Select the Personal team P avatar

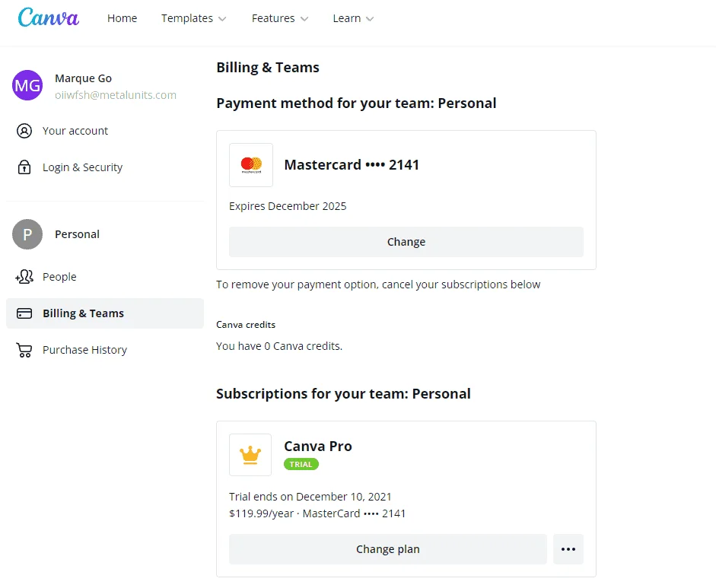pyautogui.click(x=27, y=234)
